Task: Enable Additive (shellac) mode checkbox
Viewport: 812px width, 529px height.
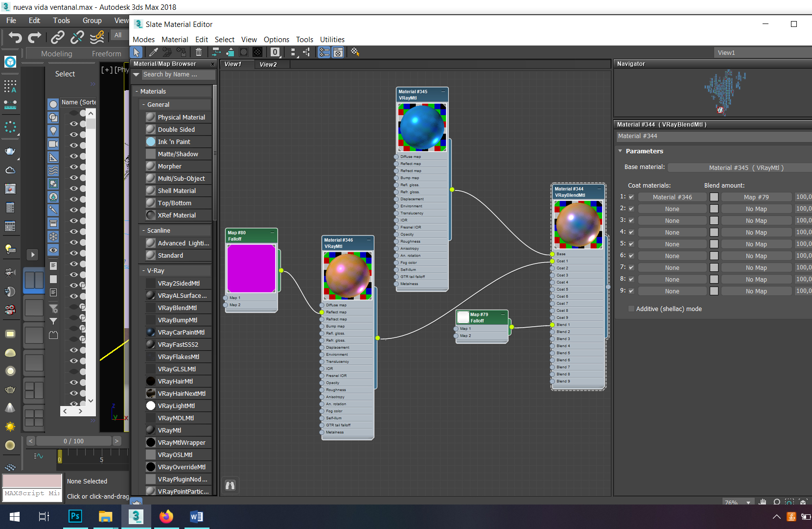Action: click(631, 309)
